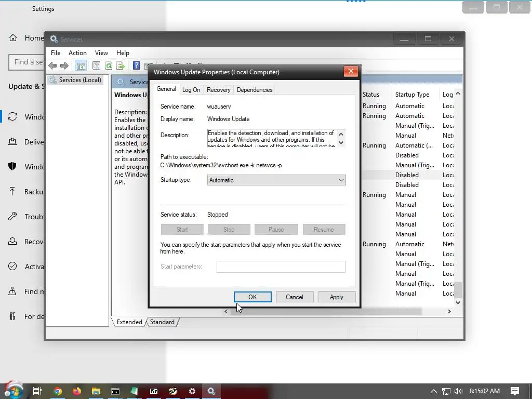Click Home icon in Settings sidebar
The width and height of the screenshot is (532, 399).
pos(13,37)
